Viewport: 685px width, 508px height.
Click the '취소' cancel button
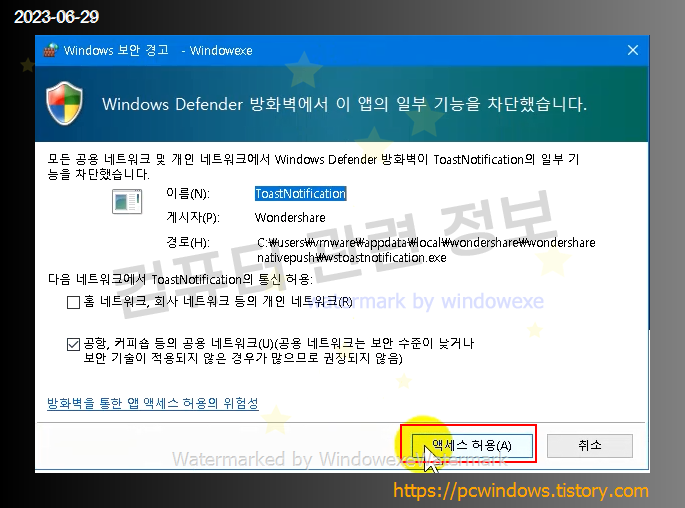(590, 445)
